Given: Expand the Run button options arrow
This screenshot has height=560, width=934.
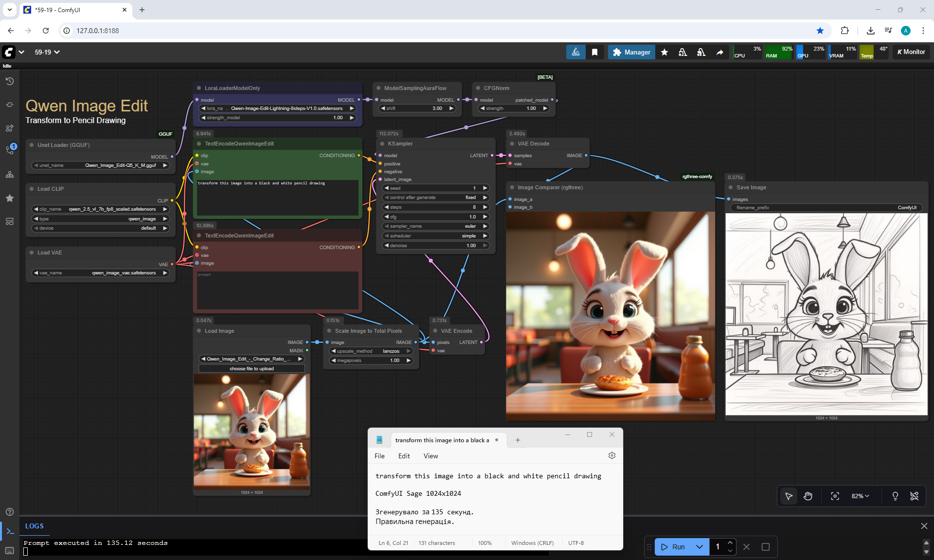Looking at the screenshot, I should tap(699, 547).
